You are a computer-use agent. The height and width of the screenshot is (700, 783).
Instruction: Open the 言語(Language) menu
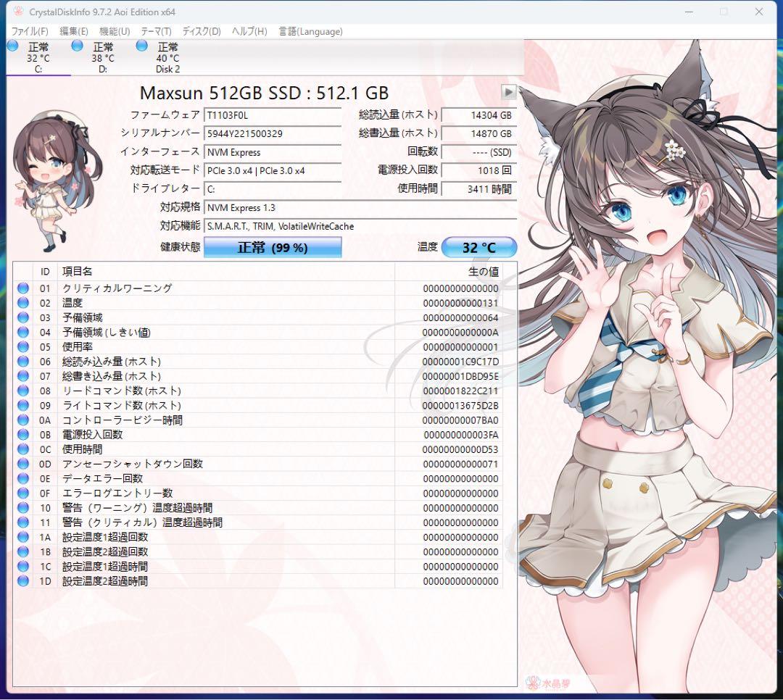(x=310, y=31)
